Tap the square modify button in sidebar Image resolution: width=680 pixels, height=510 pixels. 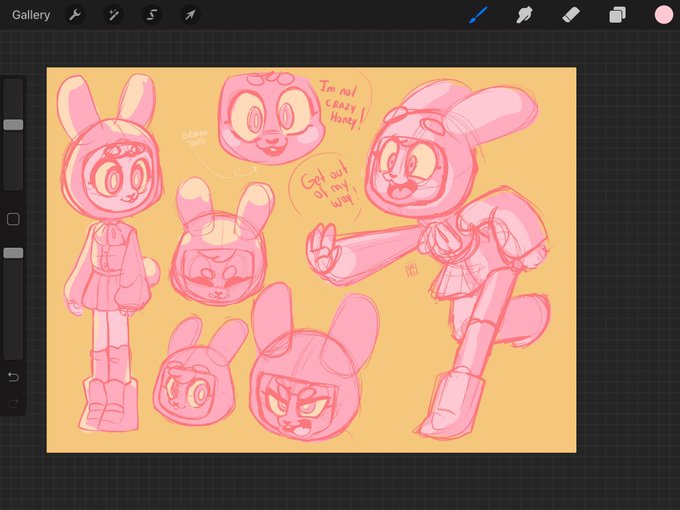(x=13, y=219)
